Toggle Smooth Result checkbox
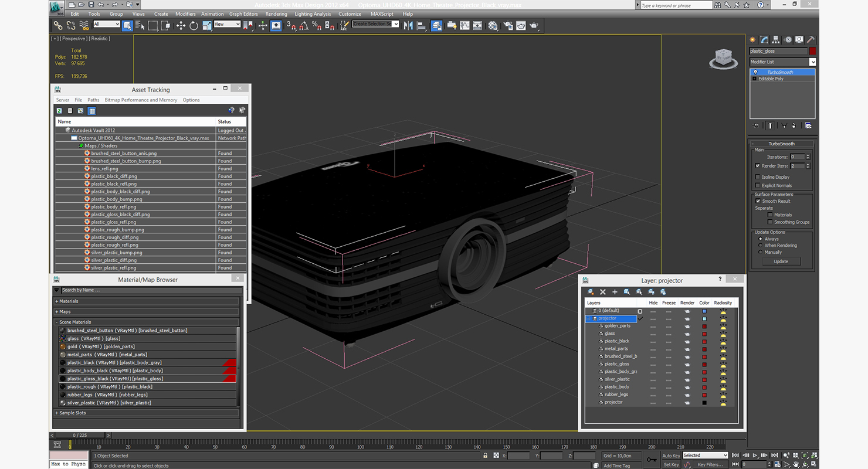The width and height of the screenshot is (868, 469). coord(758,201)
